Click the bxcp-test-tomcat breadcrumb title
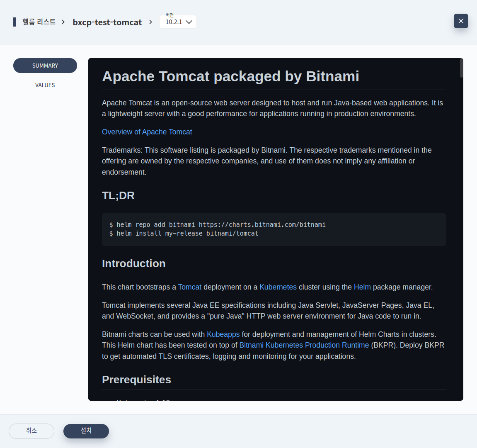Screen dimensions: 477x448 click(x=107, y=22)
